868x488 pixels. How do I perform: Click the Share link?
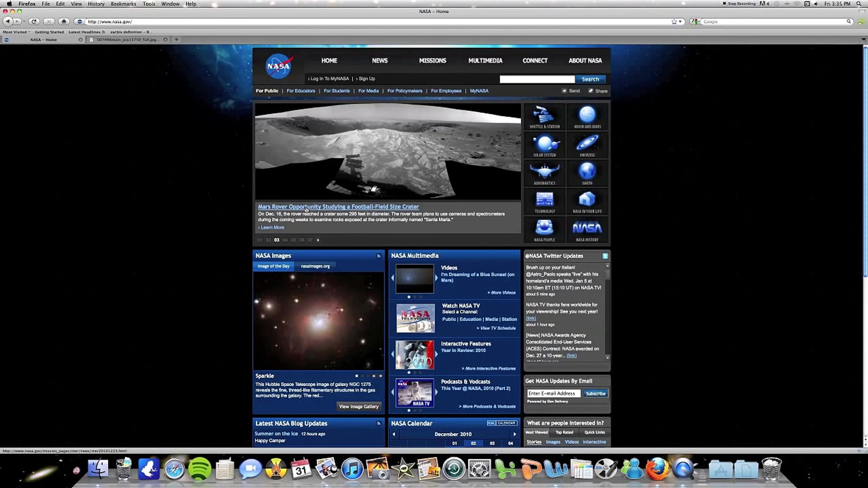point(598,91)
